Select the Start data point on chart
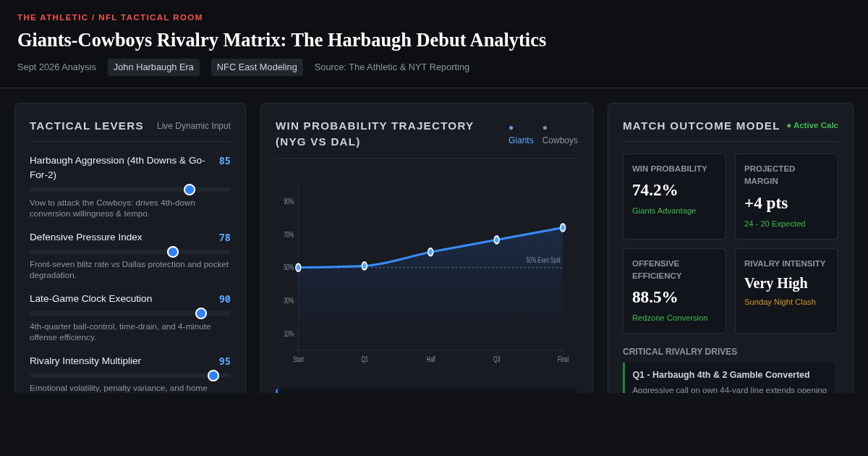This screenshot has height=456, width=868. (x=298, y=268)
